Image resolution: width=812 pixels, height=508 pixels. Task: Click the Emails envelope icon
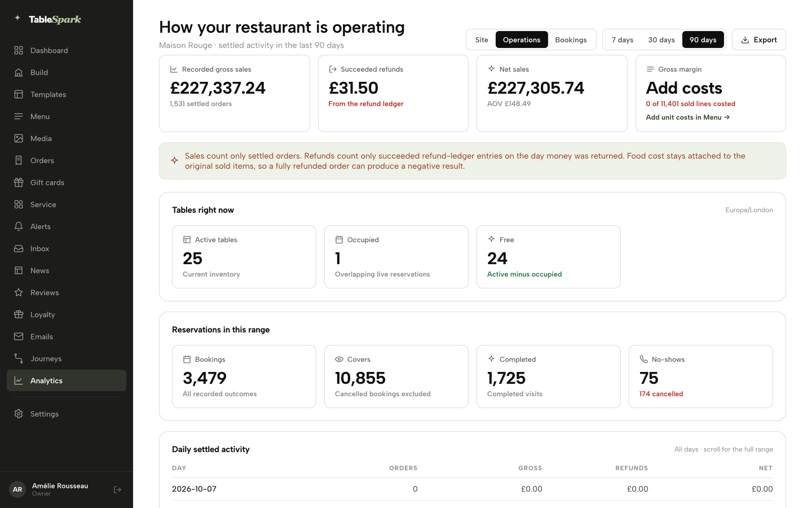19,336
